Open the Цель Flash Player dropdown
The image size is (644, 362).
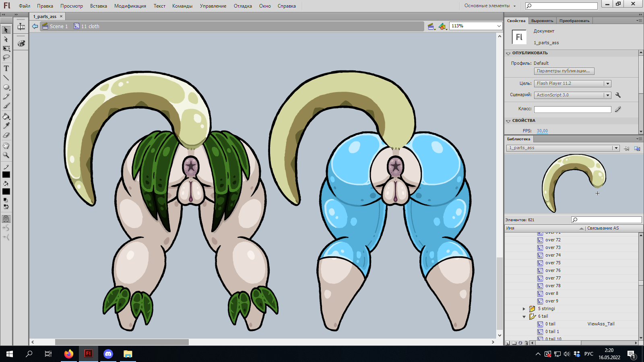(608, 84)
